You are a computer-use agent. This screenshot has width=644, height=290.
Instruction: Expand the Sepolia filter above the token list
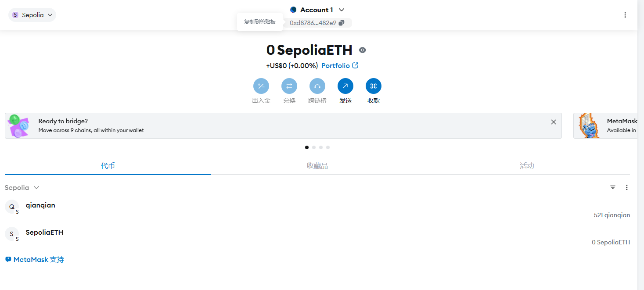[22, 188]
